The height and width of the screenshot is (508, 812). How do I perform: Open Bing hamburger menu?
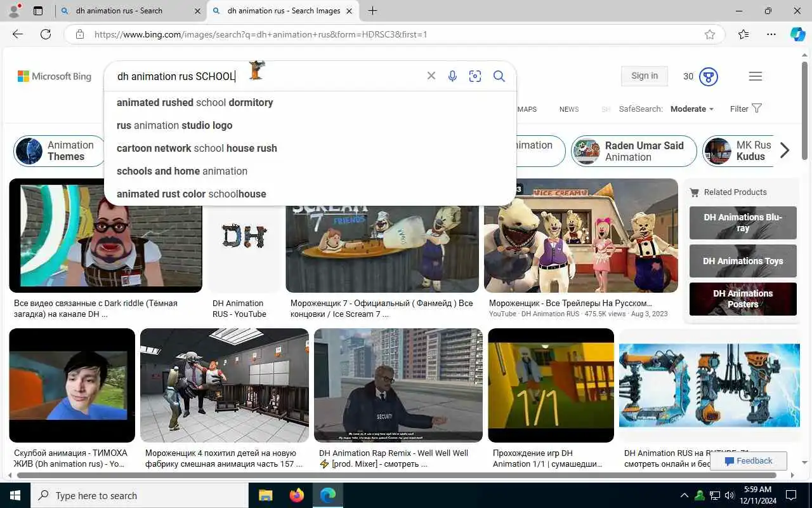click(x=755, y=76)
